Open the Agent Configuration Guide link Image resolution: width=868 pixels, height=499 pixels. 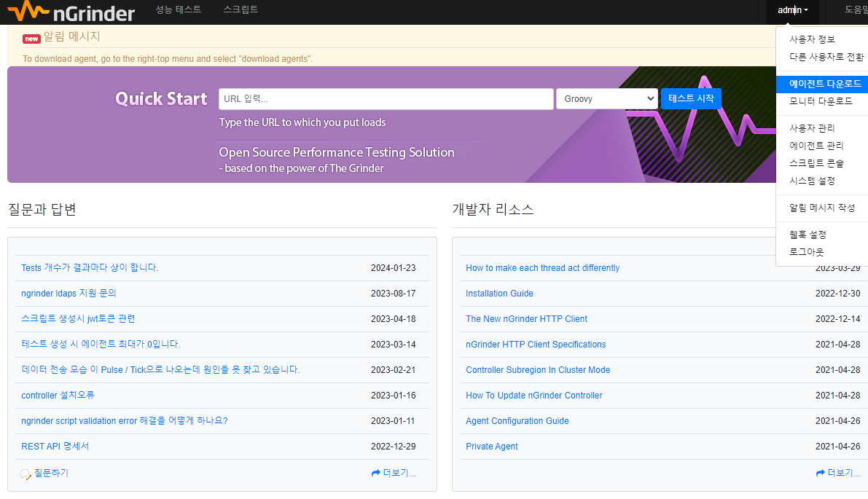pos(517,420)
